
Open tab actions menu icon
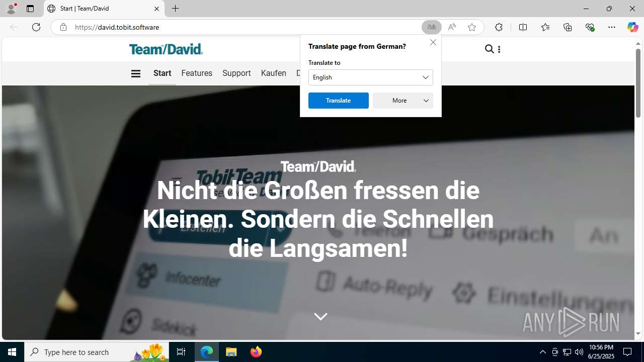click(x=30, y=9)
